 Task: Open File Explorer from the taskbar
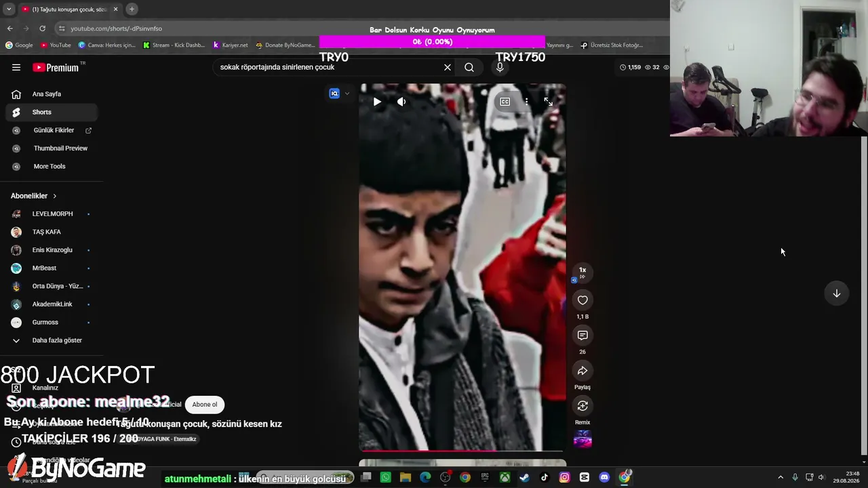(x=406, y=478)
